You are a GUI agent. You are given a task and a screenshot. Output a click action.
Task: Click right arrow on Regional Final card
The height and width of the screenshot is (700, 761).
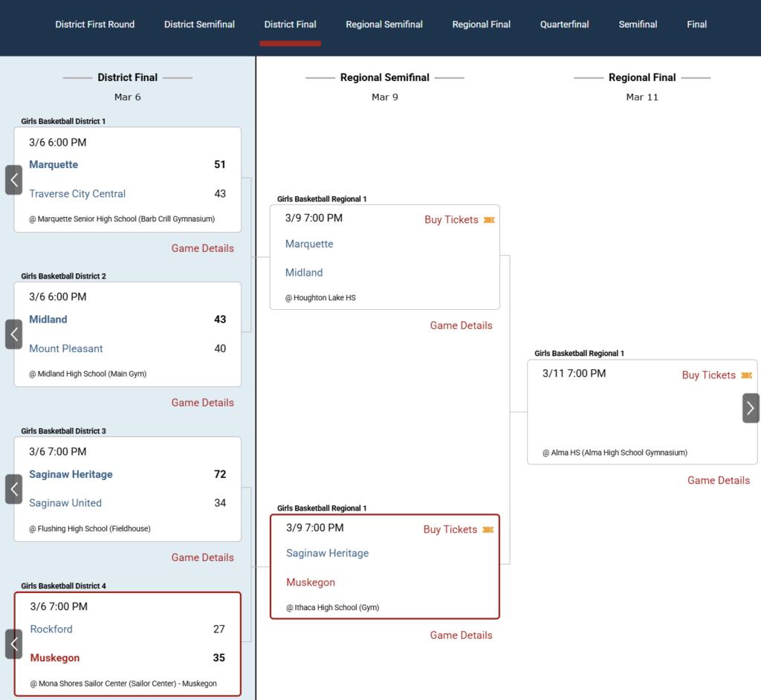pos(751,408)
